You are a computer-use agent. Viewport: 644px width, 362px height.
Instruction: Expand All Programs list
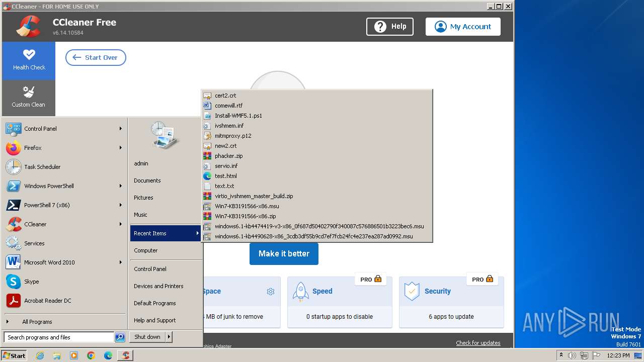tap(64, 322)
